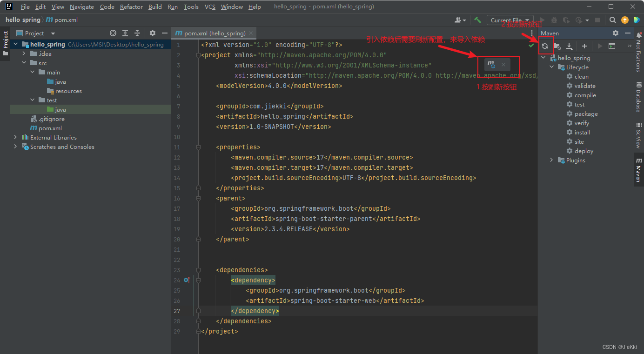Screen dimensions: 644x354
Task: Open Current File run configuration dropdown
Action: [x=510, y=20]
